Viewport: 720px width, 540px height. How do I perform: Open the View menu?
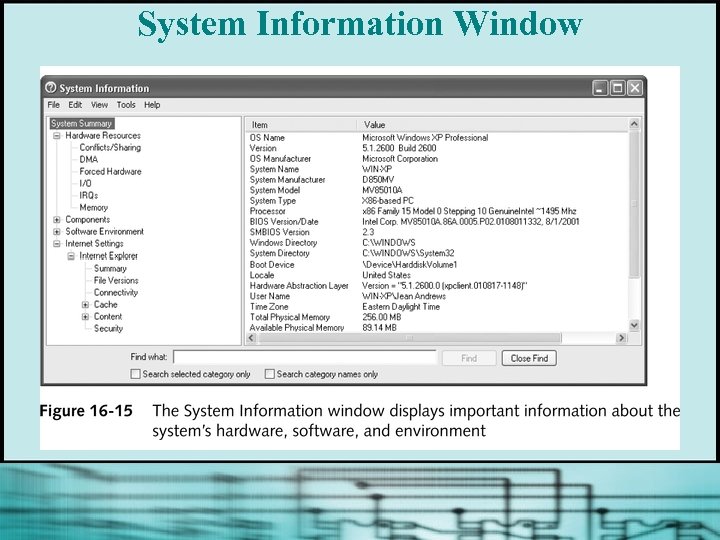click(x=99, y=105)
